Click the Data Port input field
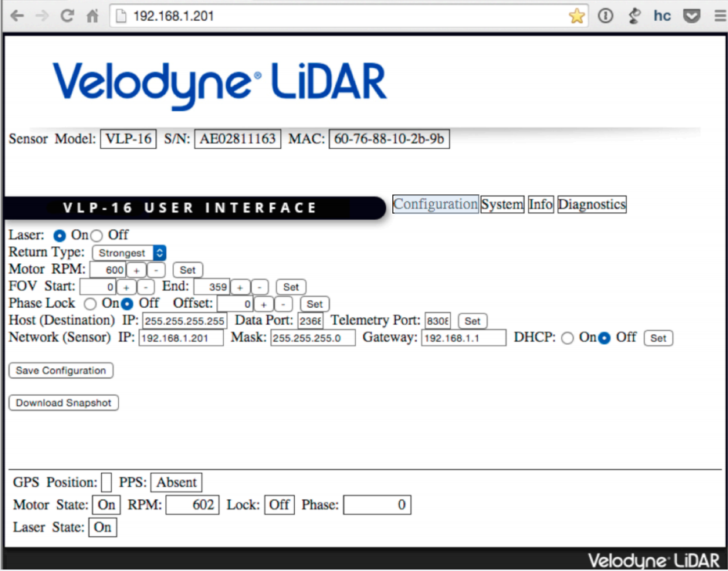The image size is (728, 571). tap(310, 321)
